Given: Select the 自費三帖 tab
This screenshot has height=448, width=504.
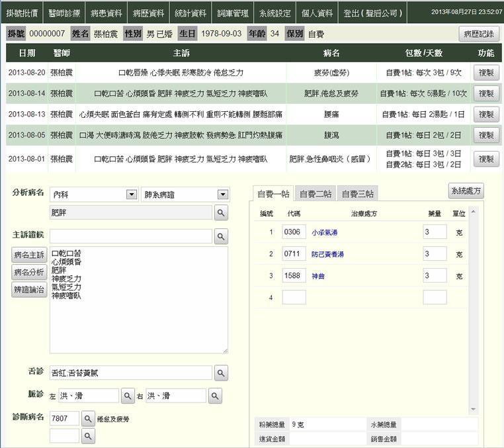Looking at the screenshot, I should tap(357, 194).
